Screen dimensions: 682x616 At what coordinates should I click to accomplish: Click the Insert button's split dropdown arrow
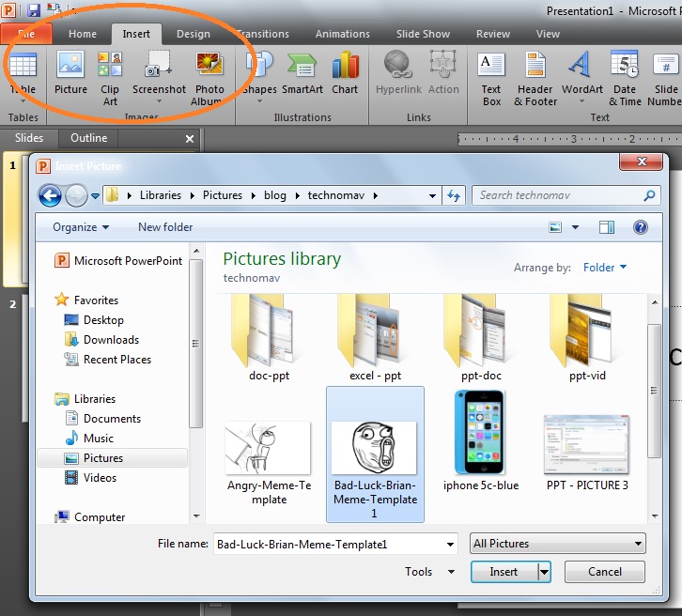coord(544,572)
